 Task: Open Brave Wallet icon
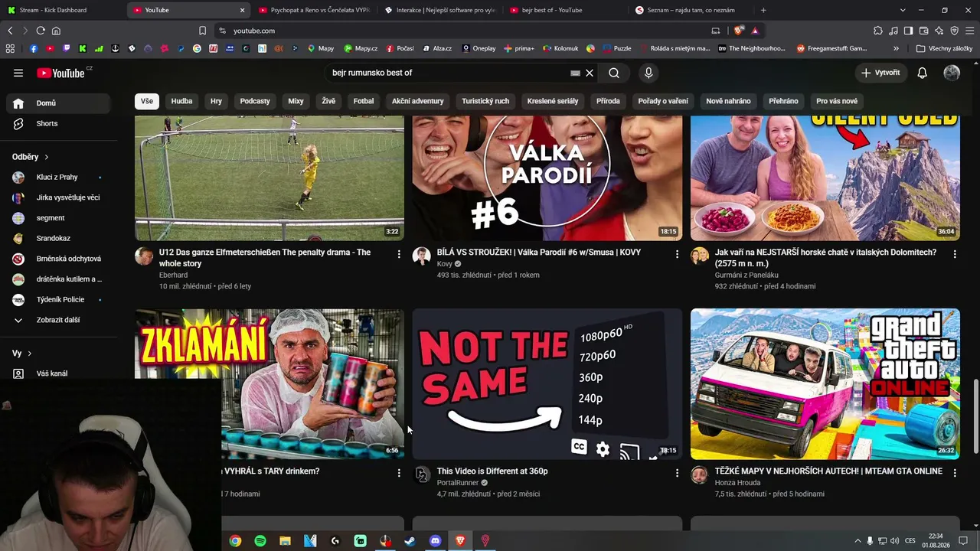coord(923,31)
